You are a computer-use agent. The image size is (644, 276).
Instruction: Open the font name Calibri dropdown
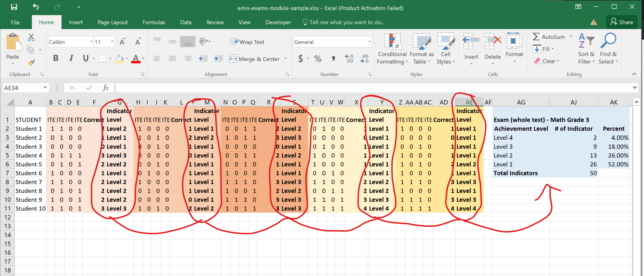[x=91, y=42]
